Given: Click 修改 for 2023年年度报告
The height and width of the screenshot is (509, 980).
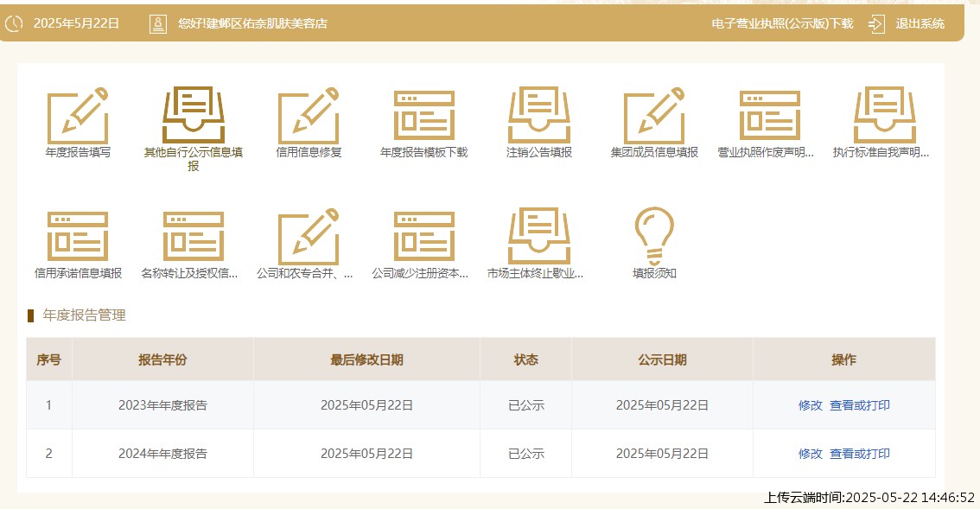Looking at the screenshot, I should click(810, 405).
